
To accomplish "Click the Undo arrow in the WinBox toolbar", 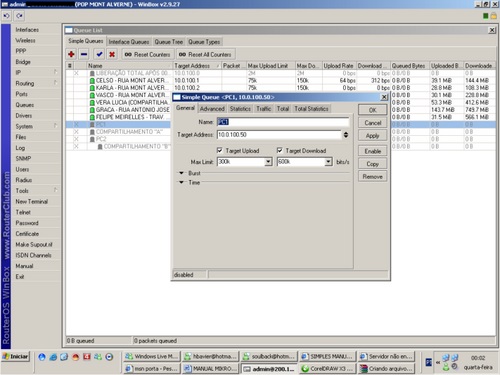I will pos(6,16).
